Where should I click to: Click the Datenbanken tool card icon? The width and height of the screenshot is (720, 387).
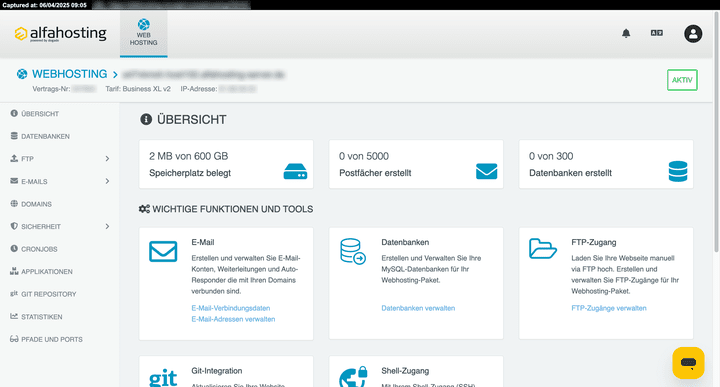353,251
